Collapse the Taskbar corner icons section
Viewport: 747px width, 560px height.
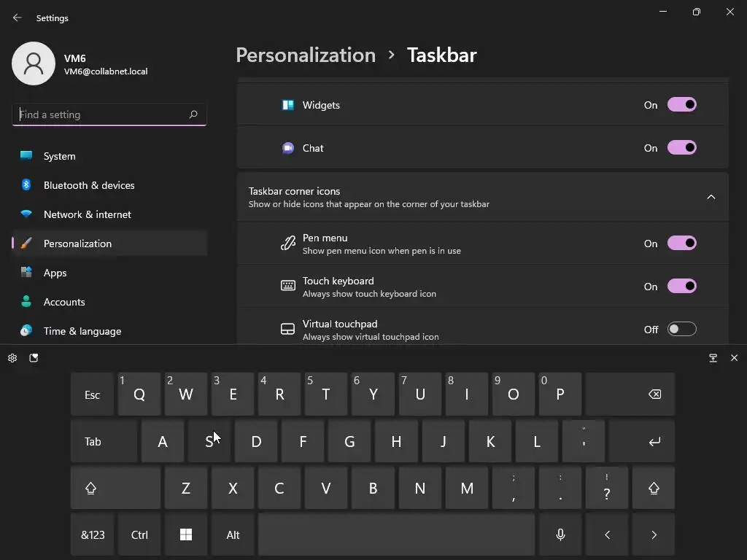[x=711, y=197]
